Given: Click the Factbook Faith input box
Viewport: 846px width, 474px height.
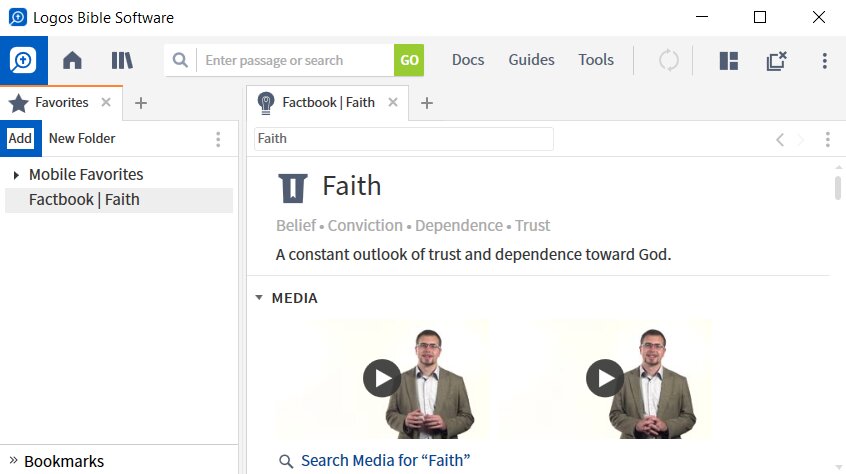Looking at the screenshot, I should point(404,139).
